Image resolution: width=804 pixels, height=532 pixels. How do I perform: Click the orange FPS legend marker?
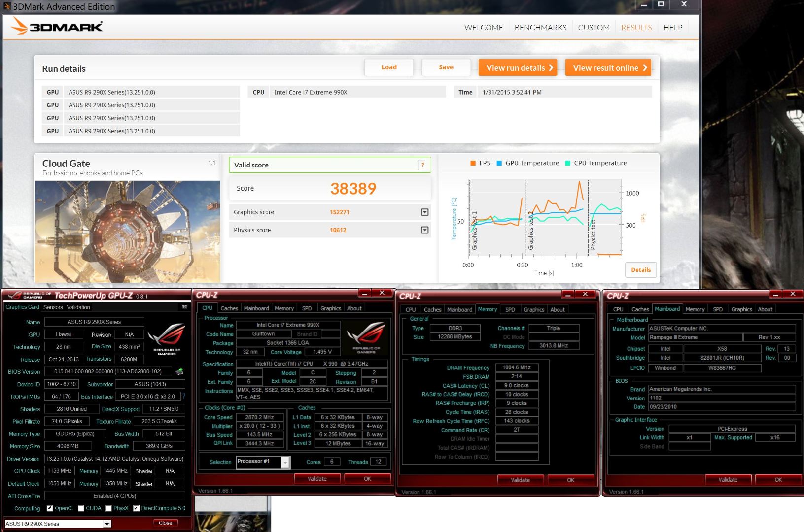(473, 163)
